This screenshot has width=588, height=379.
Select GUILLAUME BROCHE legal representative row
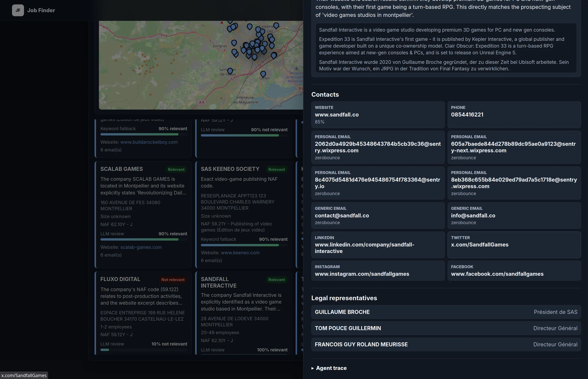point(446,312)
